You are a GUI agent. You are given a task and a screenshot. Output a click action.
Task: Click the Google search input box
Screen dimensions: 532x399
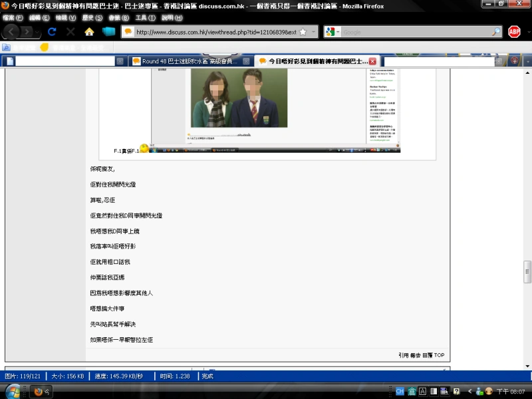click(416, 32)
